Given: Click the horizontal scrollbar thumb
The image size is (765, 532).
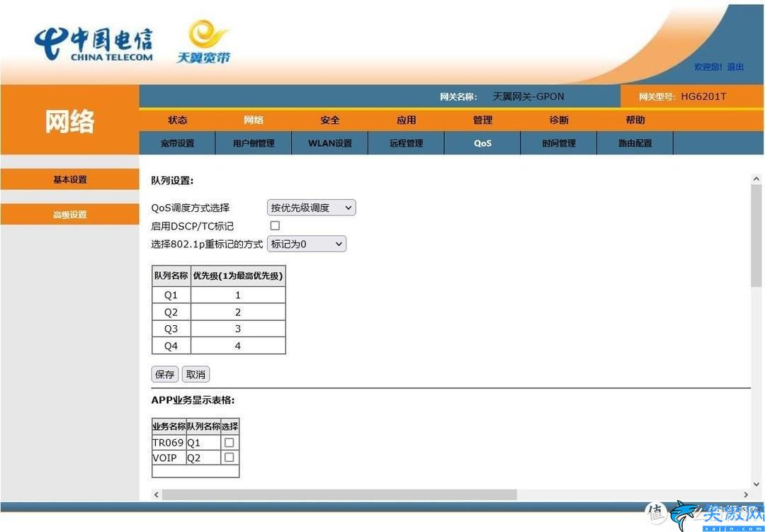Looking at the screenshot, I should coord(339,494).
